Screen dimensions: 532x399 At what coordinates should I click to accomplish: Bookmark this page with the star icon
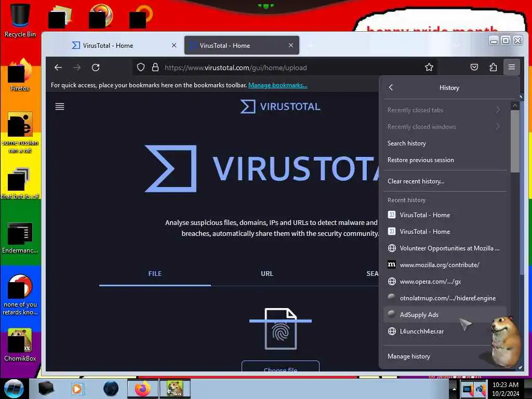click(429, 67)
